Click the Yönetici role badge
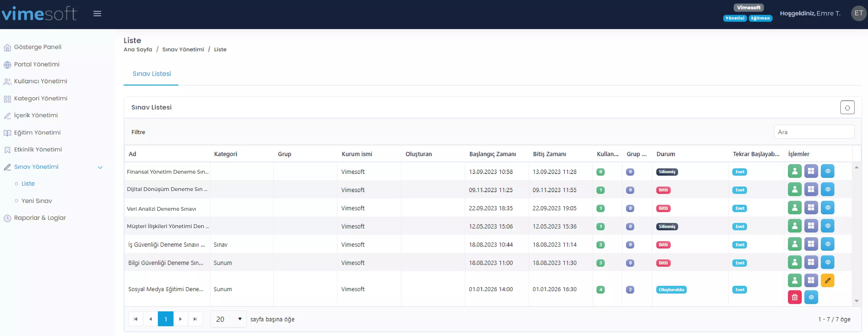The height and width of the screenshot is (336, 868). pyautogui.click(x=735, y=18)
